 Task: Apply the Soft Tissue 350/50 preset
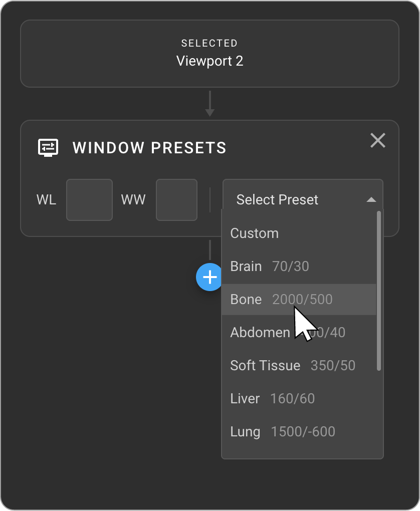[293, 366]
